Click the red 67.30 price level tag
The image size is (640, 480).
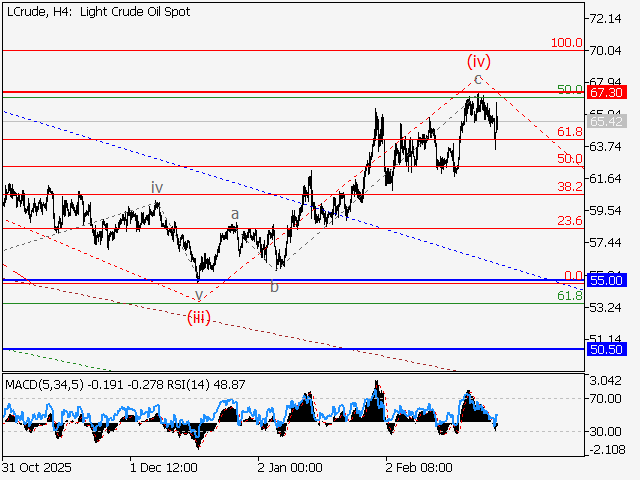click(607, 92)
